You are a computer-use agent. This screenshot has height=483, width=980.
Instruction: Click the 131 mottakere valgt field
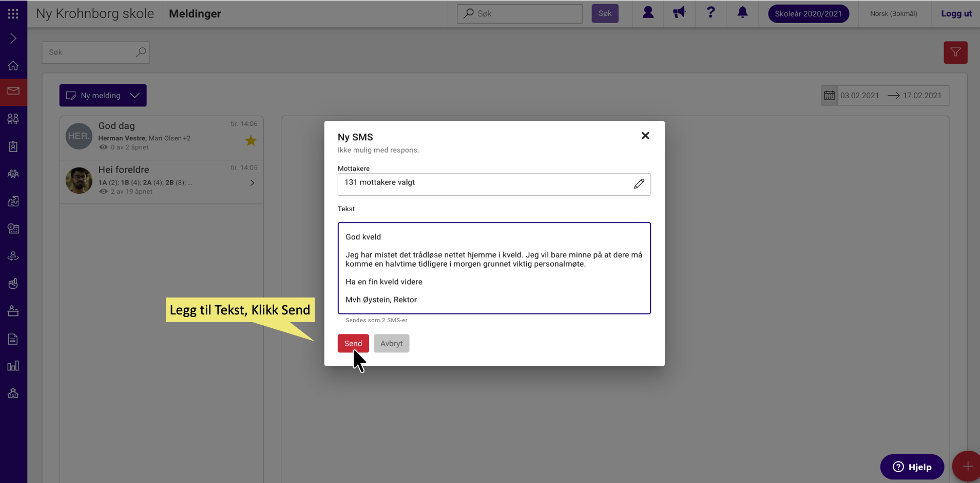click(494, 184)
